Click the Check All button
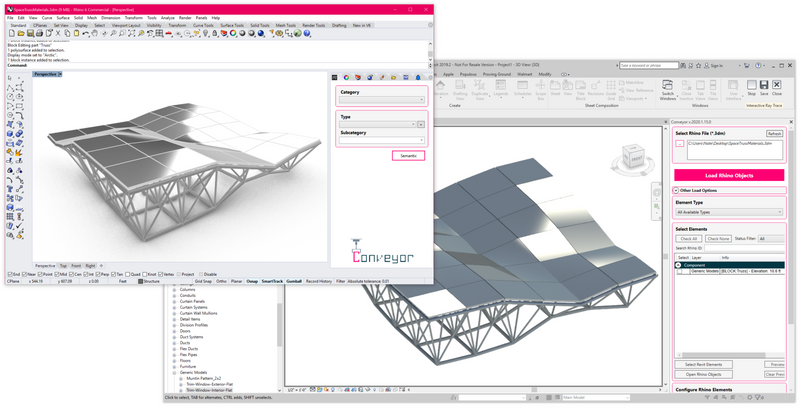 688,239
